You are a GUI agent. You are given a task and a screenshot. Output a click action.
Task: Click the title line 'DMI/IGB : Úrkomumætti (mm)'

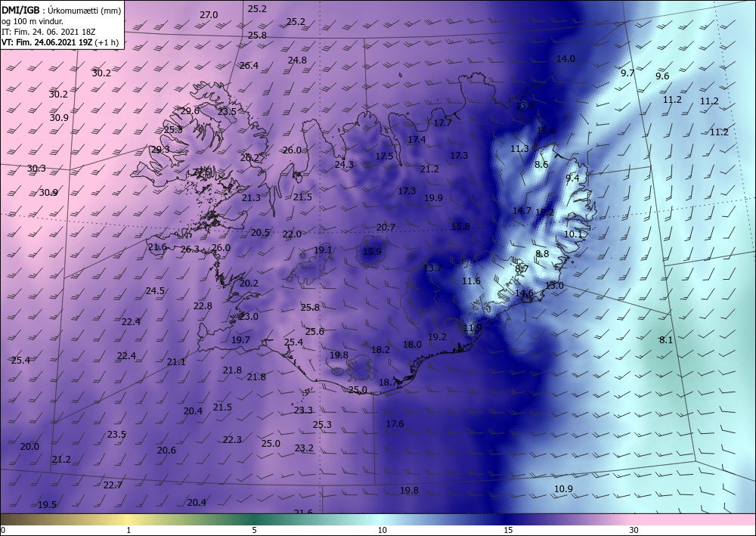pos(61,10)
